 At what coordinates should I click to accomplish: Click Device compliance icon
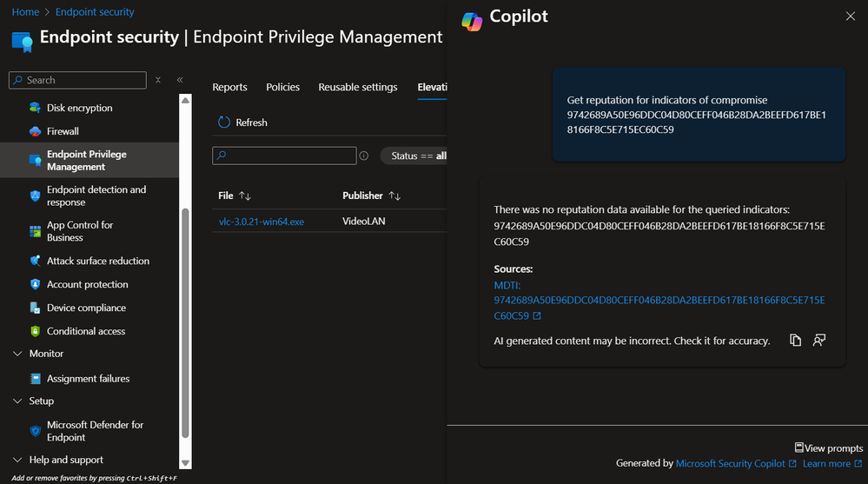click(35, 308)
